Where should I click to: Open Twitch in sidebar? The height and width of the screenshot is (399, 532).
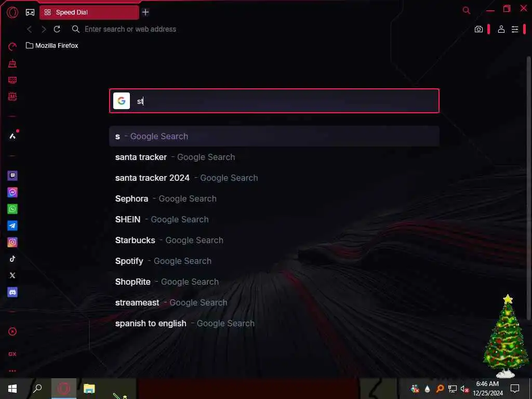click(x=12, y=176)
